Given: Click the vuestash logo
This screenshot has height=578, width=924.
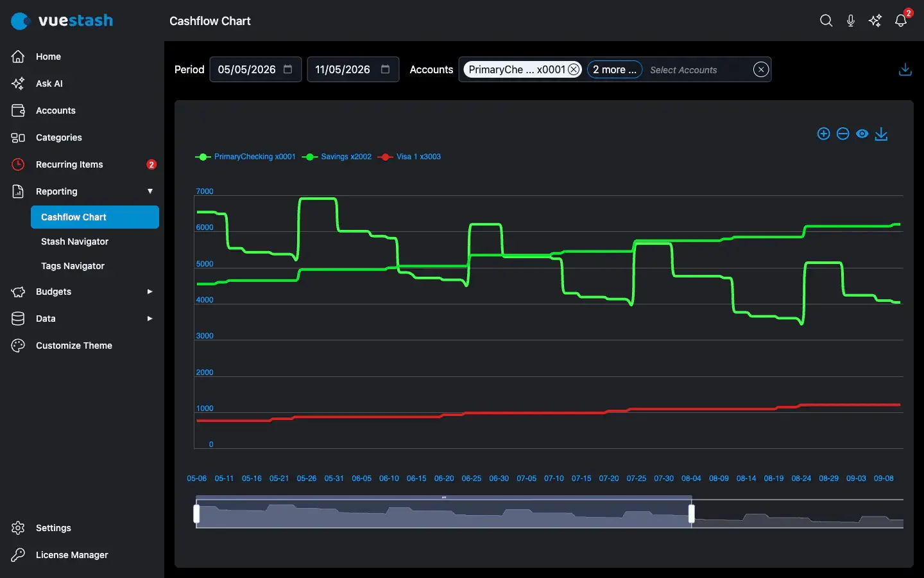Looking at the screenshot, I should point(62,21).
